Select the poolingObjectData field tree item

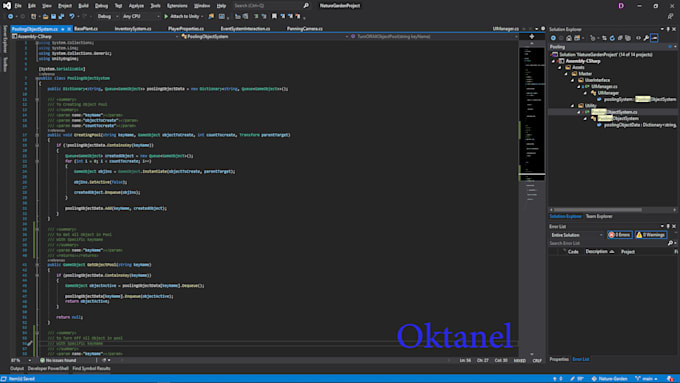click(640, 125)
